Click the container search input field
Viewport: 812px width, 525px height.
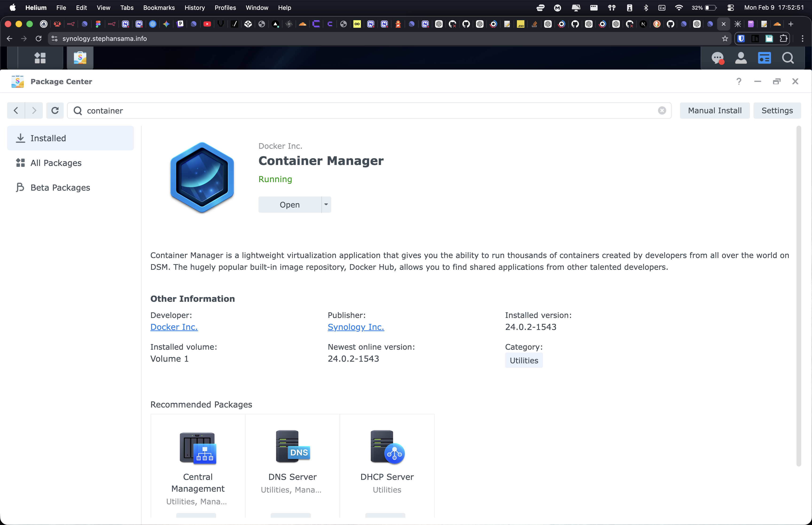(x=369, y=110)
